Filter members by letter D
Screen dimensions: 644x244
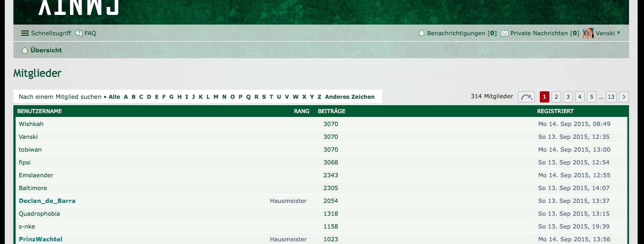[149, 97]
